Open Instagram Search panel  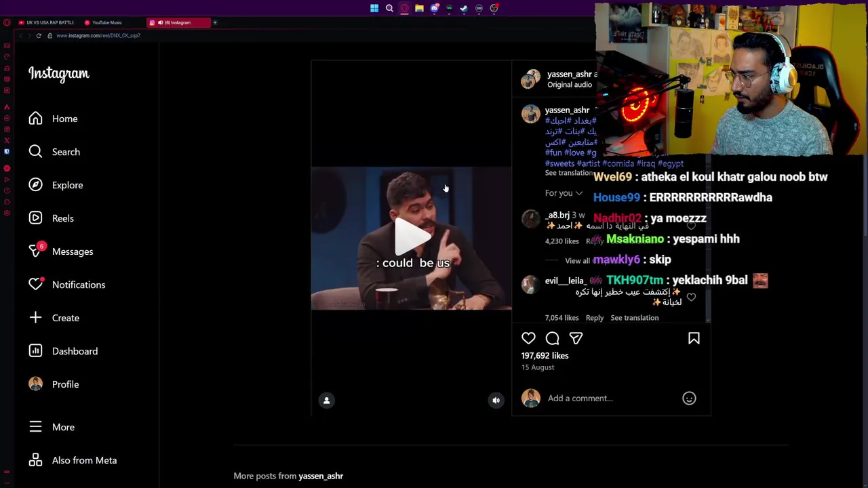(54, 152)
